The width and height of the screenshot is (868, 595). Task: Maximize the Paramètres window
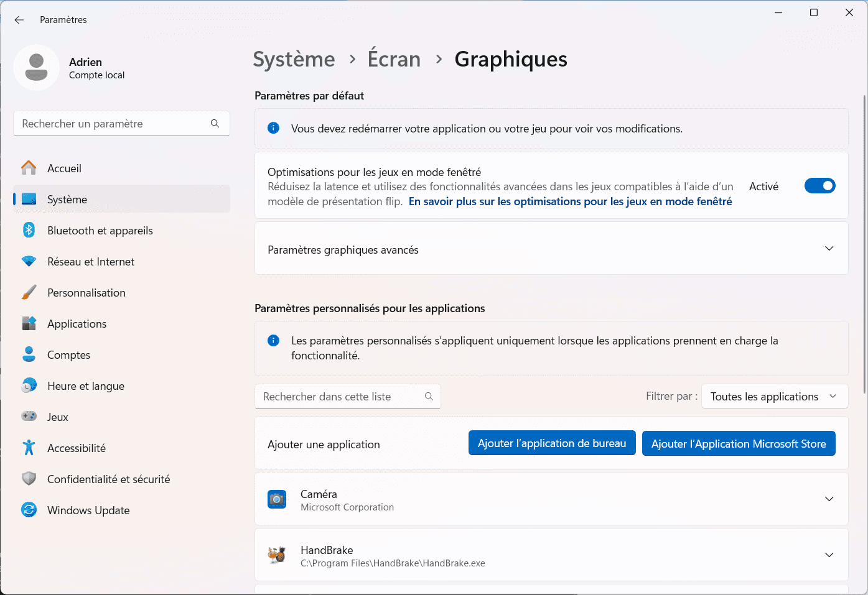[813, 12]
